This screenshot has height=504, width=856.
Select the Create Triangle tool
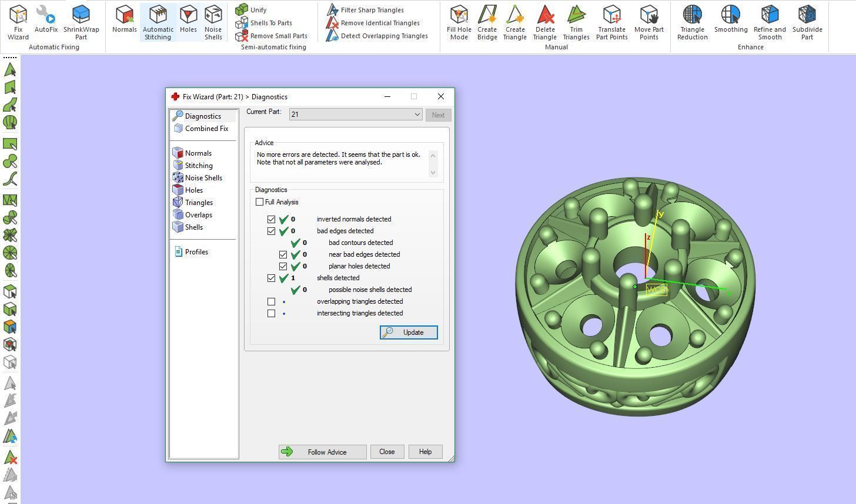[514, 22]
